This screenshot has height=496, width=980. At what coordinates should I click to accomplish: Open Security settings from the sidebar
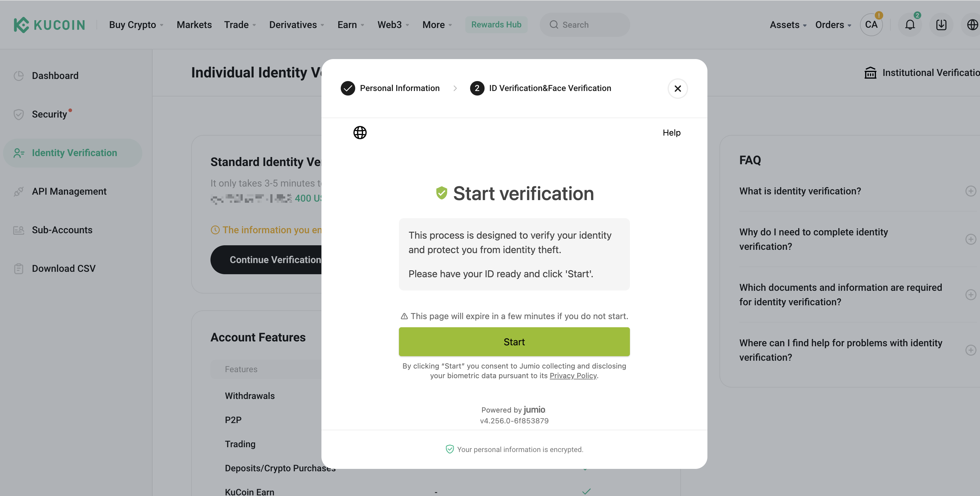point(49,114)
